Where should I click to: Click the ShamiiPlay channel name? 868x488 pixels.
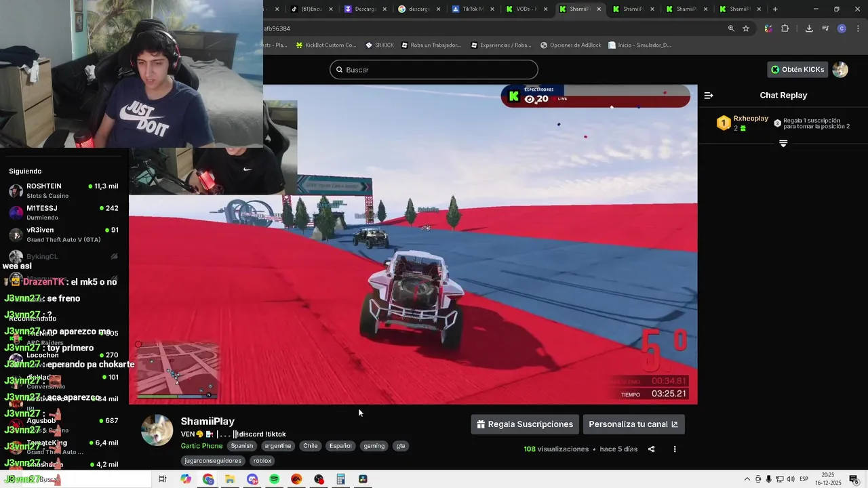click(x=208, y=421)
